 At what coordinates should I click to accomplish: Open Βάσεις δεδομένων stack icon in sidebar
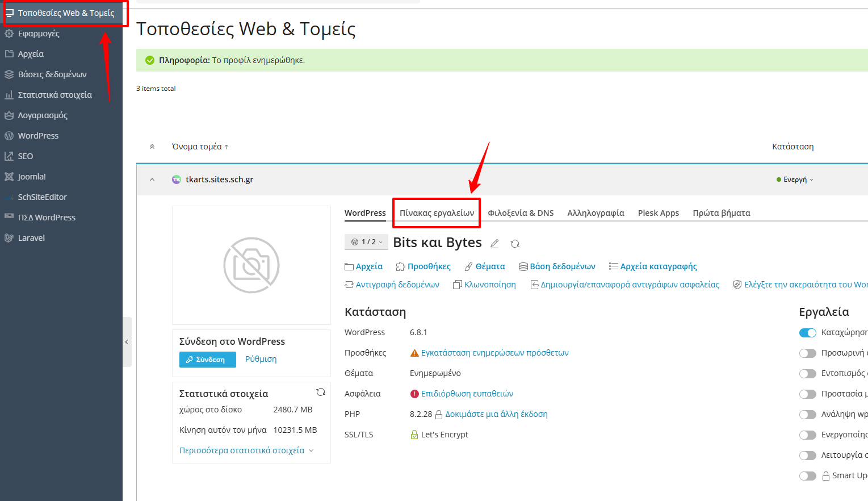pos(9,74)
